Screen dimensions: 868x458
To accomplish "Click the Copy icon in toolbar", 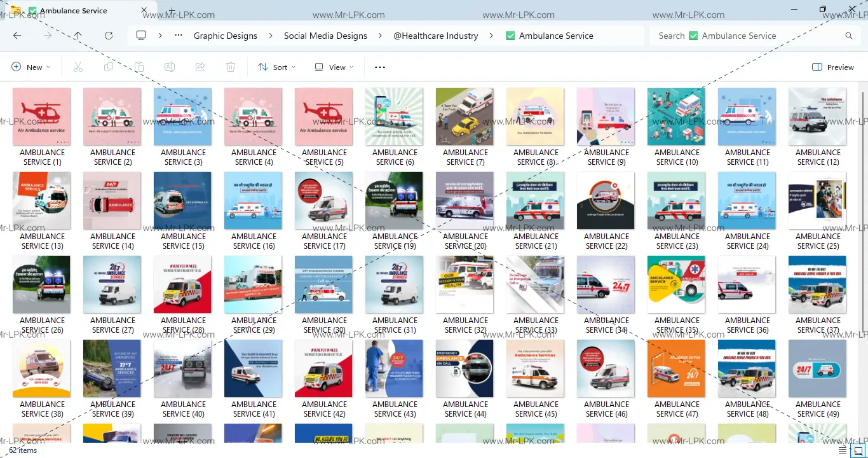I will [109, 67].
